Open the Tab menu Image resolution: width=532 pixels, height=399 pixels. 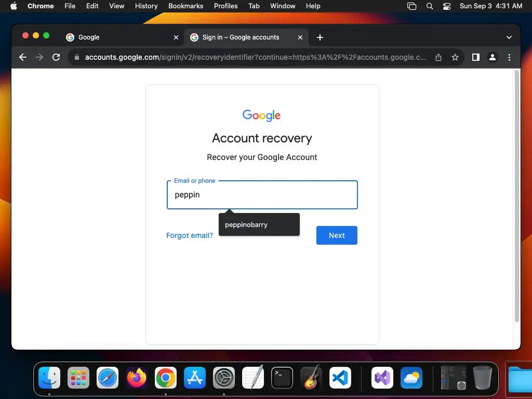pos(254,6)
